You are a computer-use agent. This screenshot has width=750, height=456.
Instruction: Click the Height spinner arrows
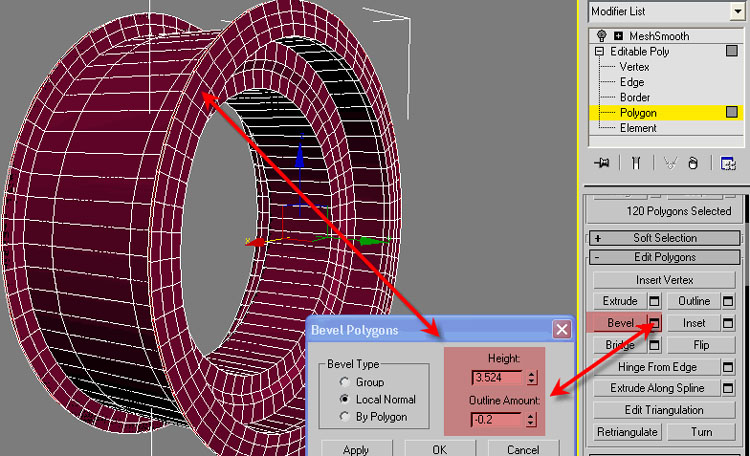pos(532,378)
